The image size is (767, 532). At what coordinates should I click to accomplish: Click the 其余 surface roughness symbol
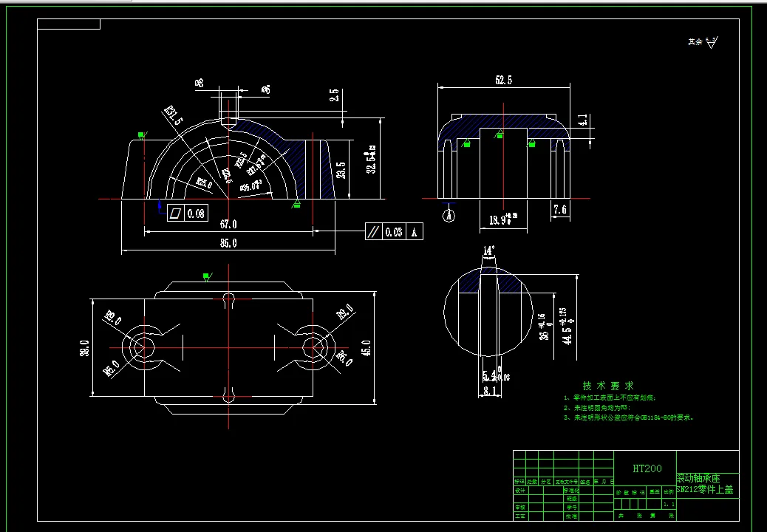703,43
